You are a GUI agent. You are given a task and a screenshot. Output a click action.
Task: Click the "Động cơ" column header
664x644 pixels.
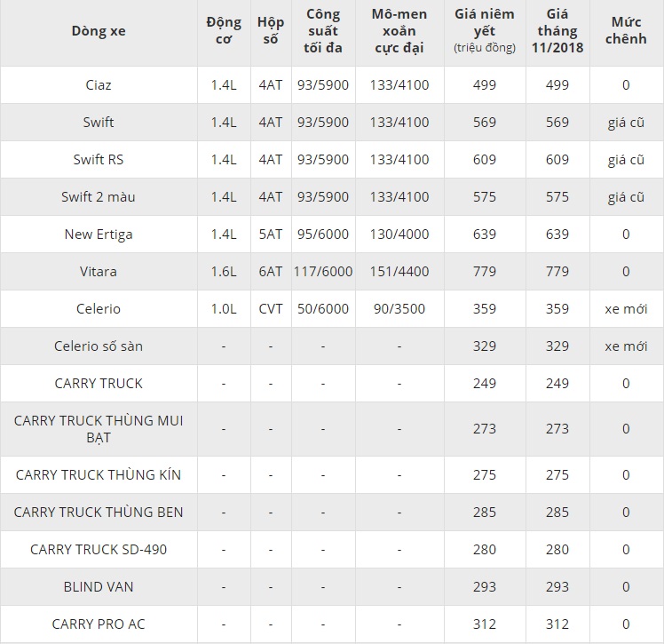coord(223,31)
